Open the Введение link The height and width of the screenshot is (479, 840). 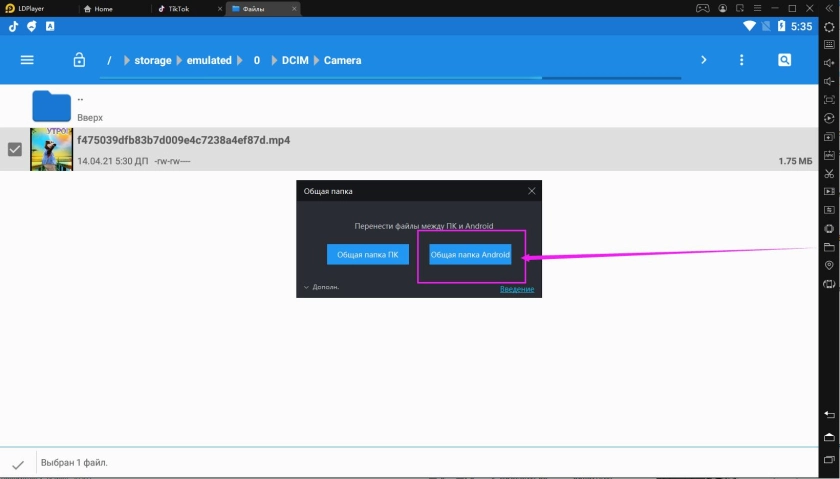pos(517,289)
